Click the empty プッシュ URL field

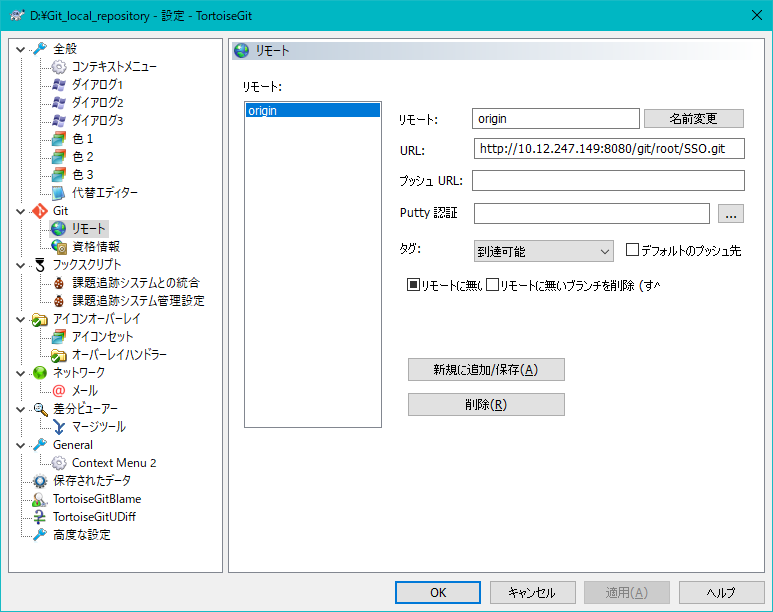608,180
